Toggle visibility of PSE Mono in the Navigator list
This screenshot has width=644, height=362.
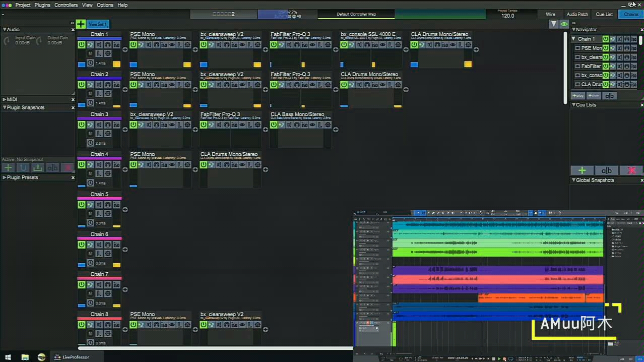coord(578,48)
